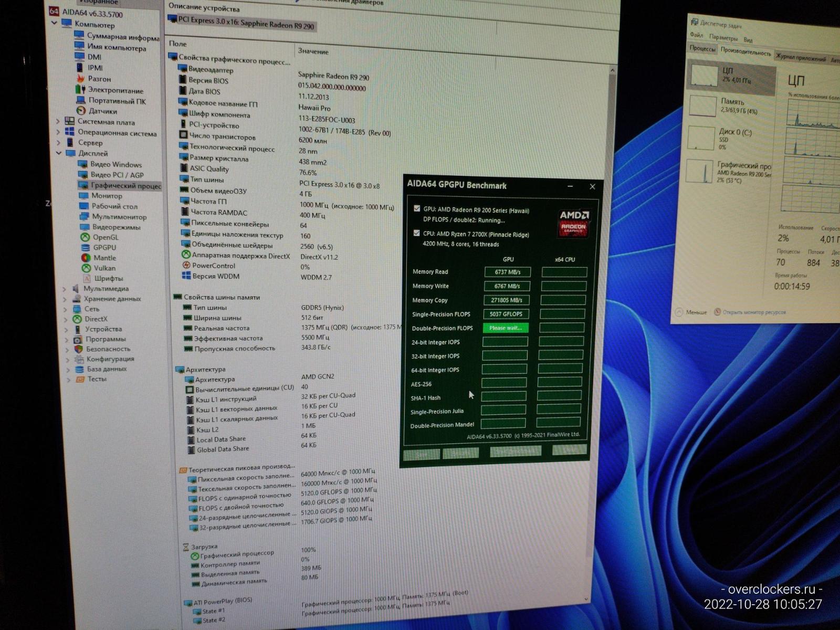This screenshot has height=630, width=840.
Task: Switch to the Журнал приложений tab
Action: point(801,57)
